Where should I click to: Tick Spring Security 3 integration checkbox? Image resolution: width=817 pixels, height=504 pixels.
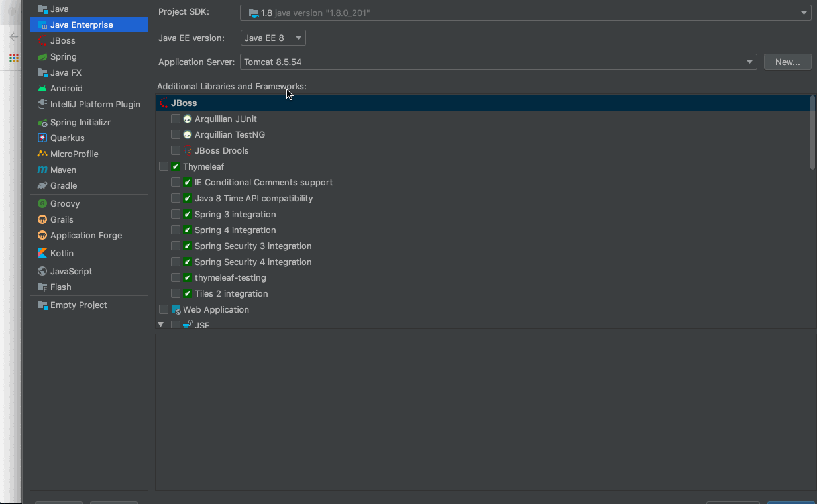[176, 246]
